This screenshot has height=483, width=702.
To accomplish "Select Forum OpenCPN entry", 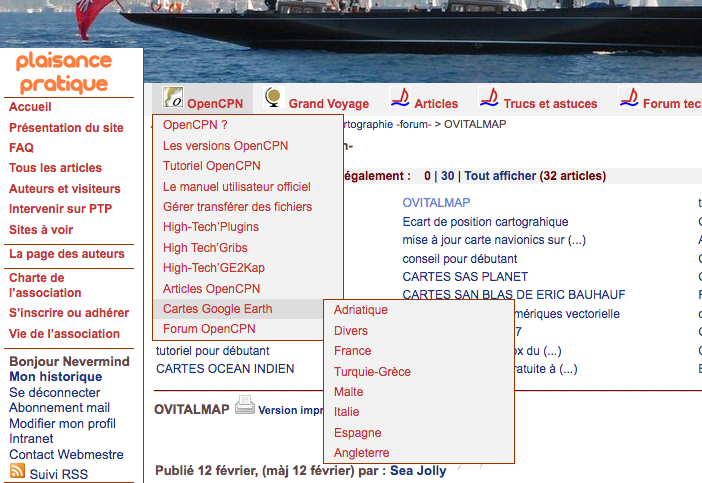I will point(209,329).
